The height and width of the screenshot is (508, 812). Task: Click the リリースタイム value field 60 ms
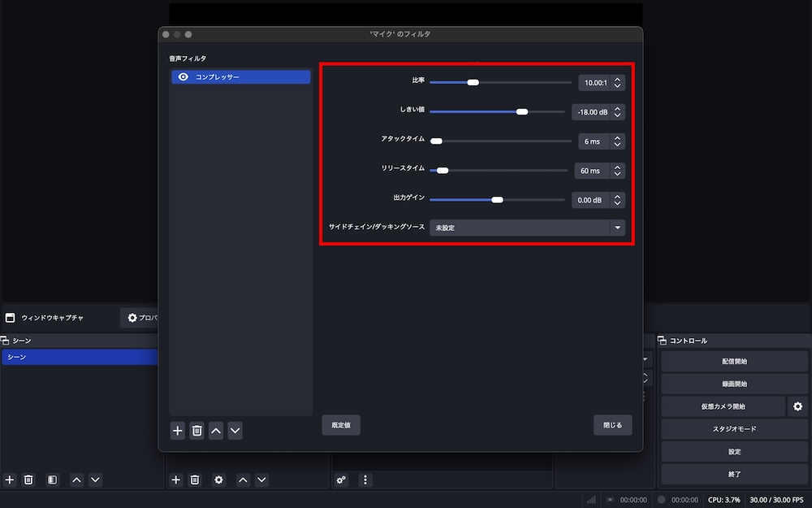pos(593,171)
